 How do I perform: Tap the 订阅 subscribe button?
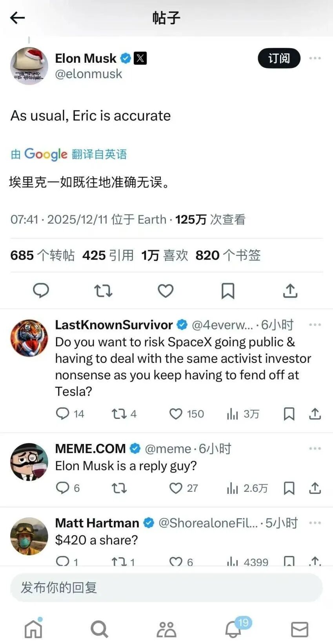click(x=279, y=58)
